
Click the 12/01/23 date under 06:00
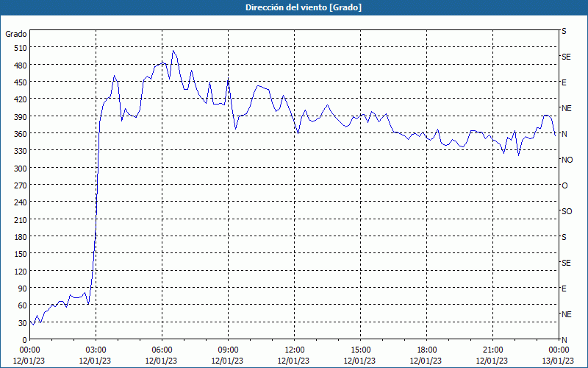click(x=161, y=361)
